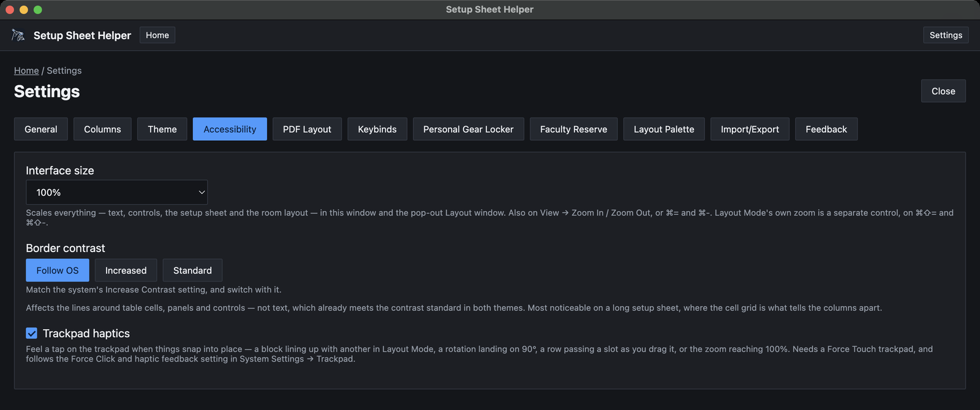Click the Border contrast heading
The height and width of the screenshot is (410, 980).
[x=66, y=248]
